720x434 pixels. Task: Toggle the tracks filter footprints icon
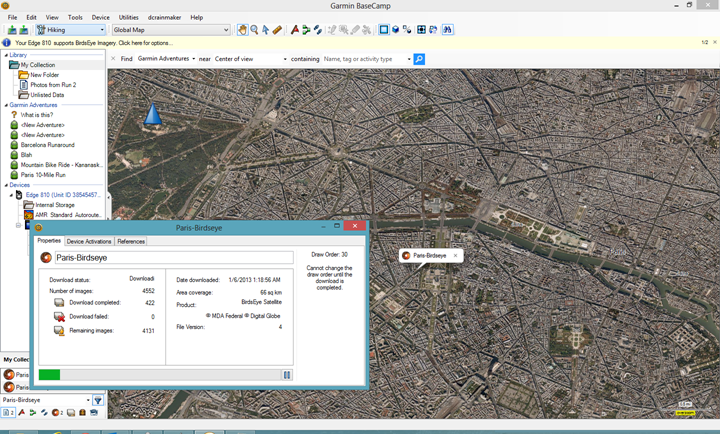tap(44, 412)
